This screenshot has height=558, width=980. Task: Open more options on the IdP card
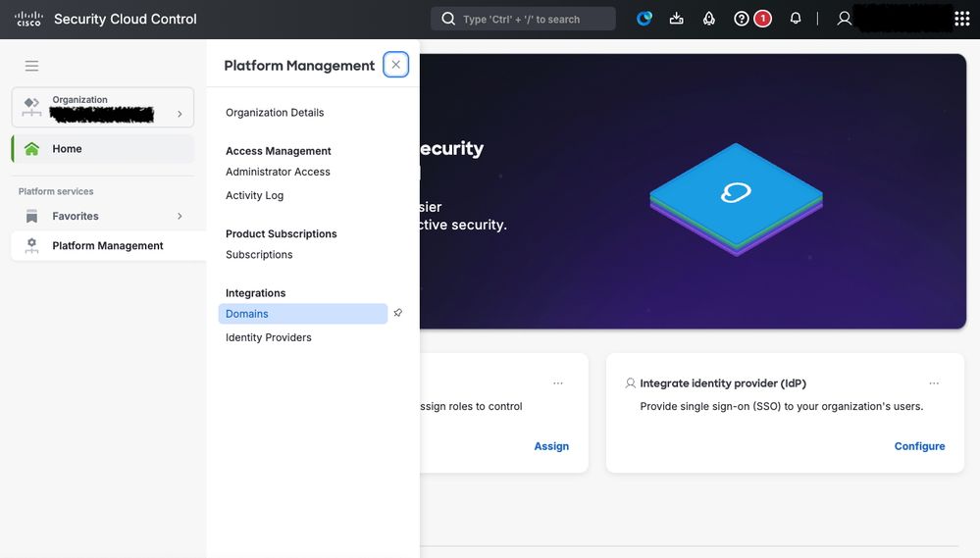[934, 383]
